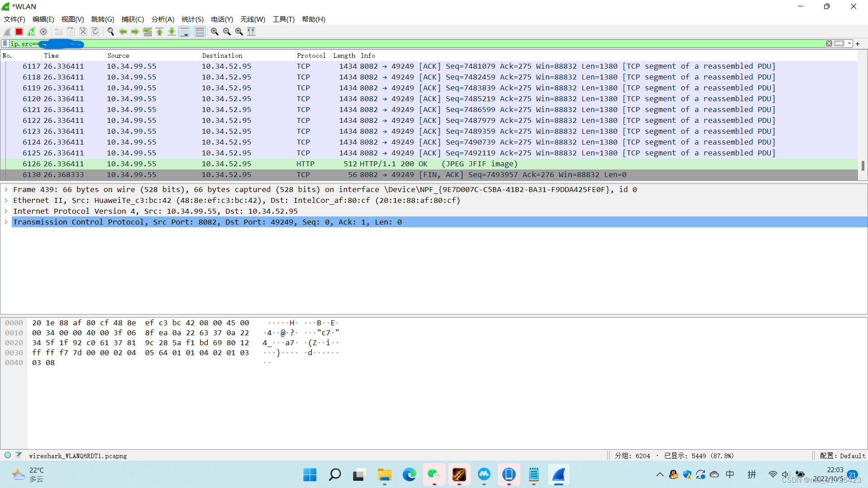The width and height of the screenshot is (868, 488).
Task: Add a new filter button with the plus
Action: (858, 43)
